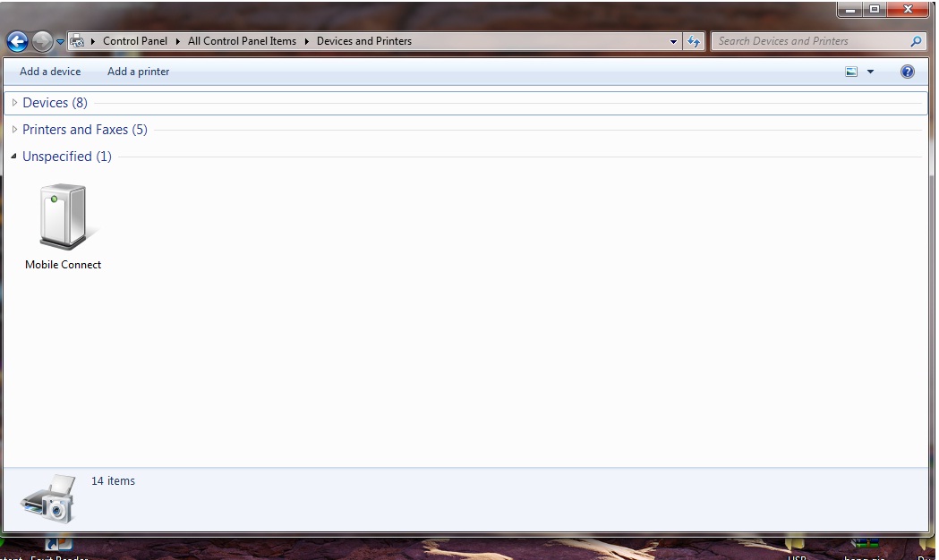Click the Devices and Printers breadcrumb

tap(363, 41)
